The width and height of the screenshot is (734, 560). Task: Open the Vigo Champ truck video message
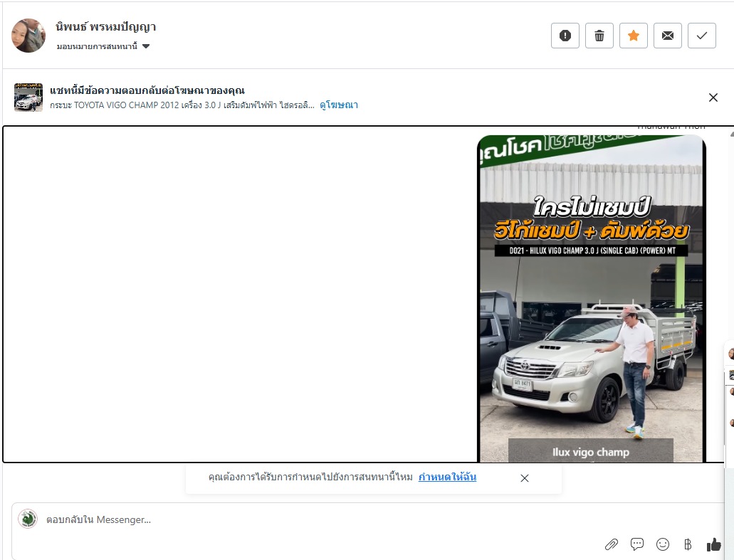click(x=591, y=298)
